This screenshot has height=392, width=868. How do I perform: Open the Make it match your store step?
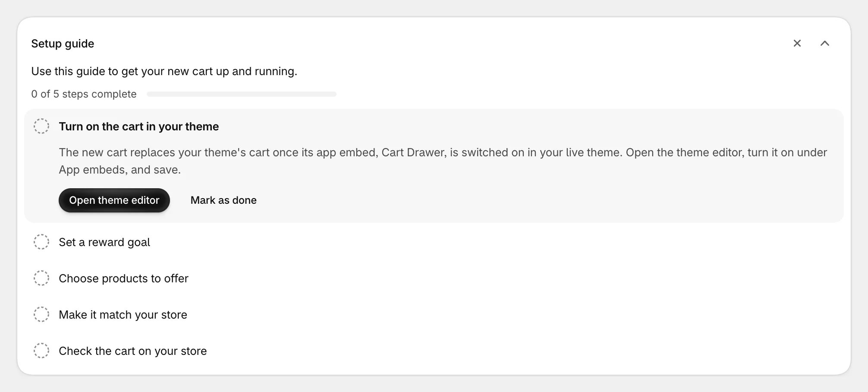click(123, 315)
